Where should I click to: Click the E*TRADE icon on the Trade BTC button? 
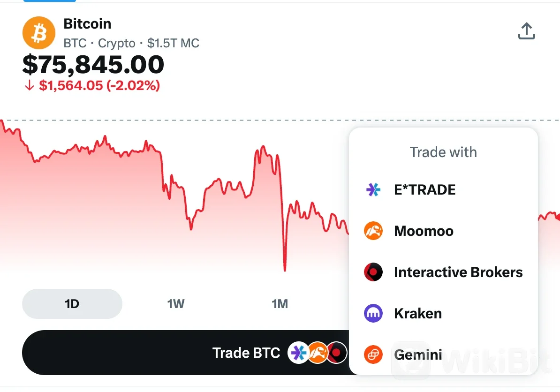298,353
